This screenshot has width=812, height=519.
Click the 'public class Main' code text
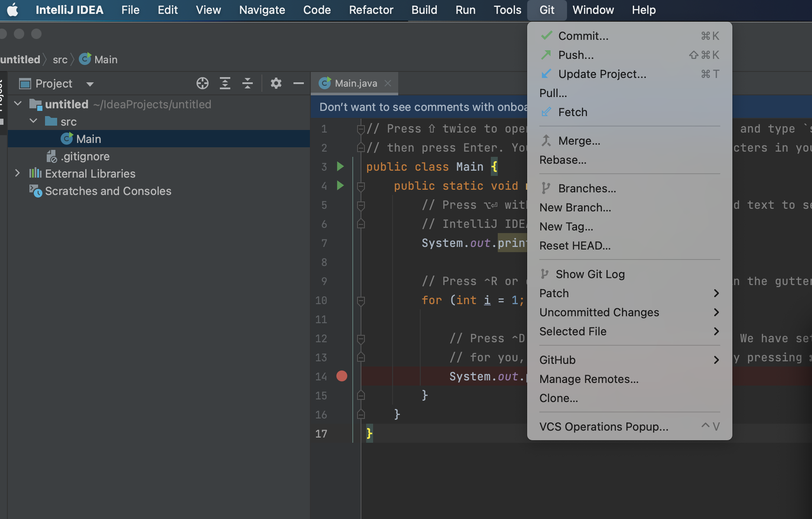coord(425,167)
